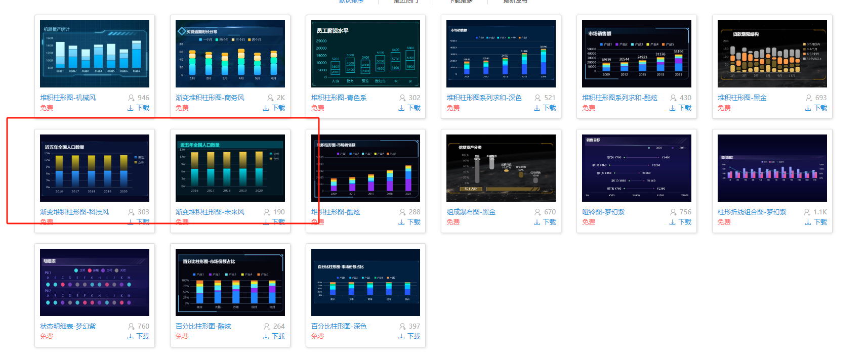Open the 渐变堆积柱形图-科技风 title link
The height and width of the screenshot is (361, 868).
(x=74, y=212)
